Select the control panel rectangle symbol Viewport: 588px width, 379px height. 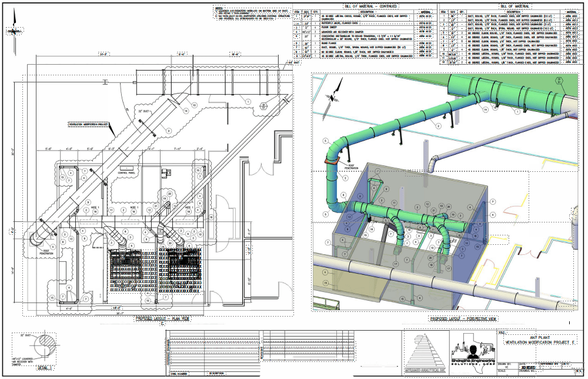click(x=126, y=167)
